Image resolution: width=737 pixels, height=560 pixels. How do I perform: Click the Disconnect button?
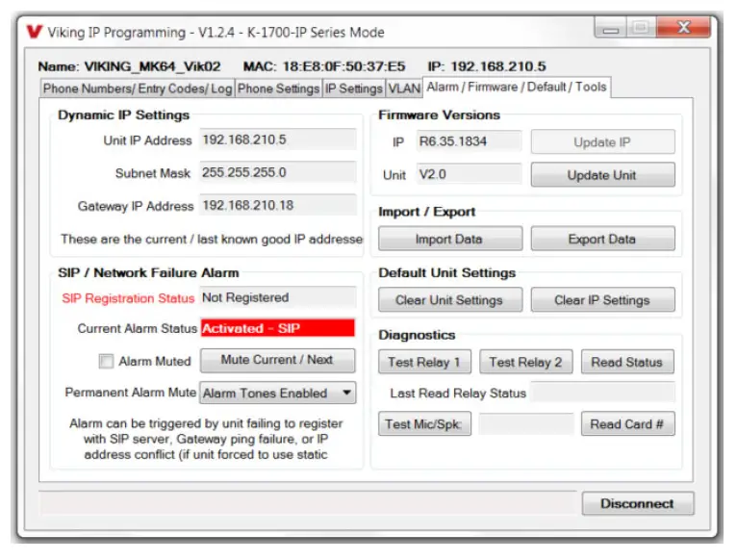point(637,503)
